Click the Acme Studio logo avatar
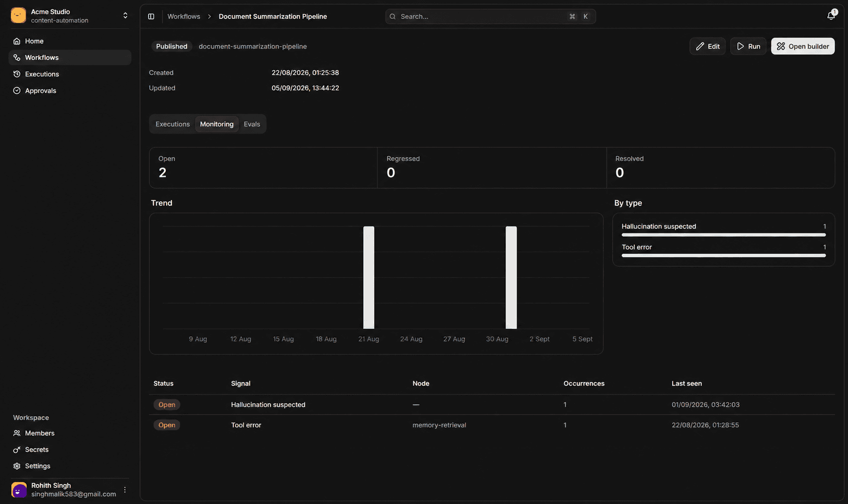Viewport: 848px width, 504px height. (x=18, y=16)
